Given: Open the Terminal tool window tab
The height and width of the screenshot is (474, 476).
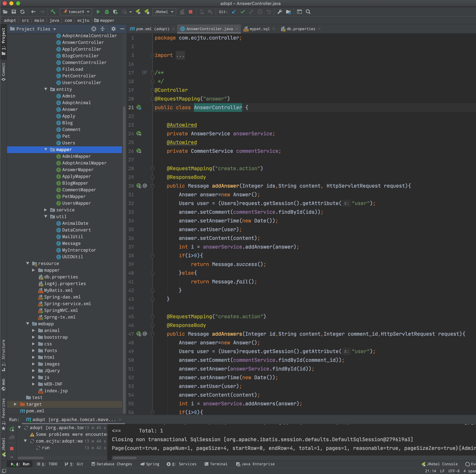Looking at the screenshot, I should click(216, 464).
